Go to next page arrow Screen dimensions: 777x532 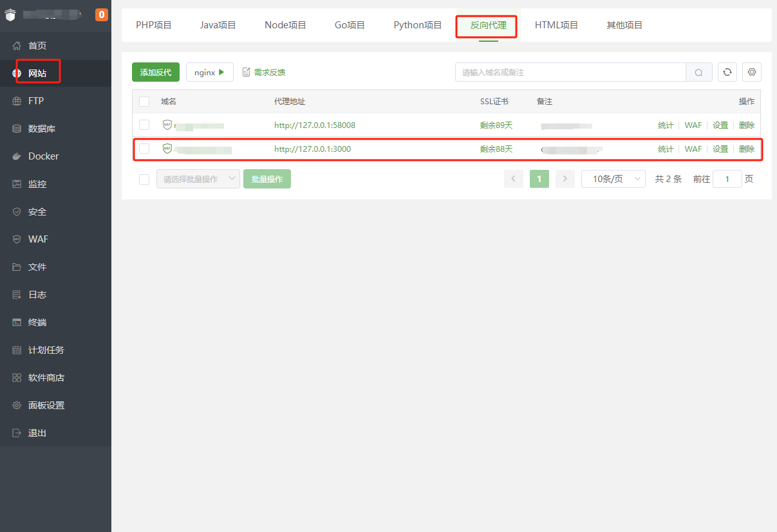(565, 179)
